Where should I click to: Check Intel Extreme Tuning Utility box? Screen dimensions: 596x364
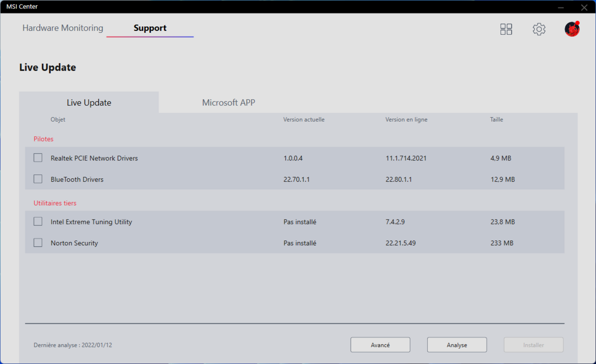point(38,221)
